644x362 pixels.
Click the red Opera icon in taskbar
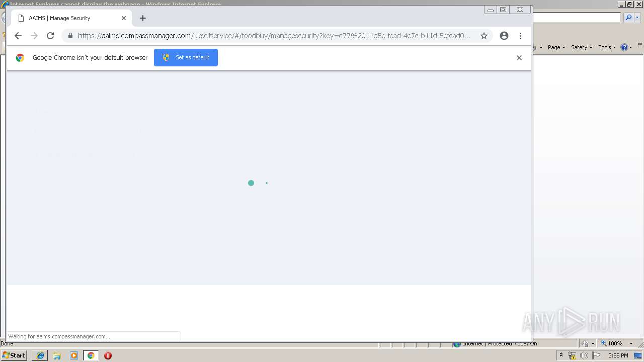click(x=108, y=355)
